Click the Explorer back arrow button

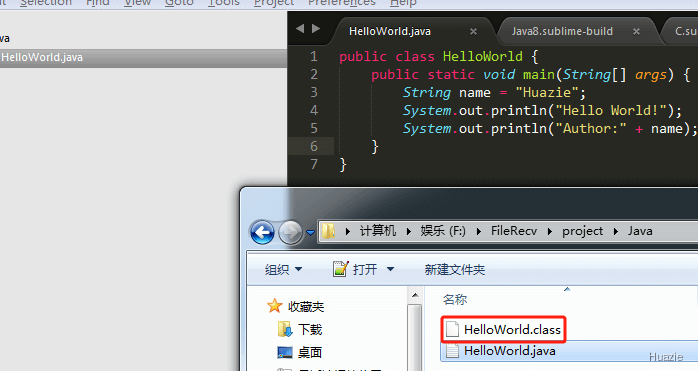pos(262,232)
